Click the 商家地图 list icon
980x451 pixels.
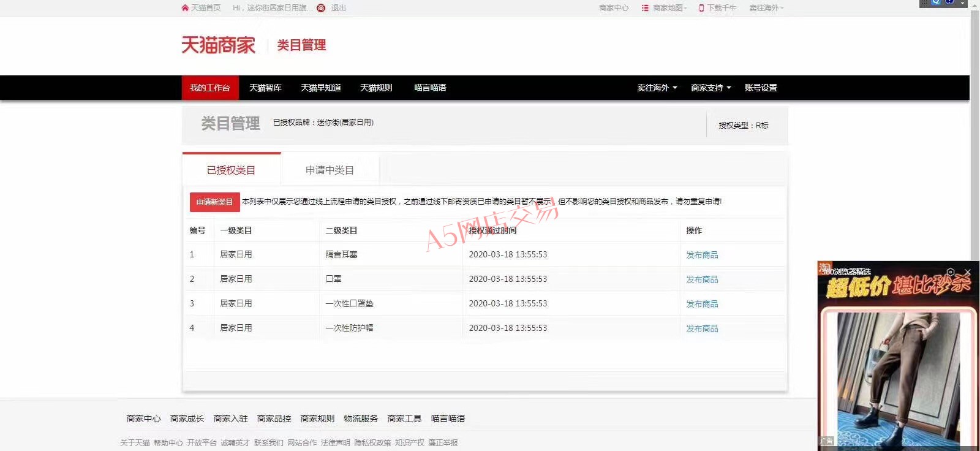pos(645,8)
